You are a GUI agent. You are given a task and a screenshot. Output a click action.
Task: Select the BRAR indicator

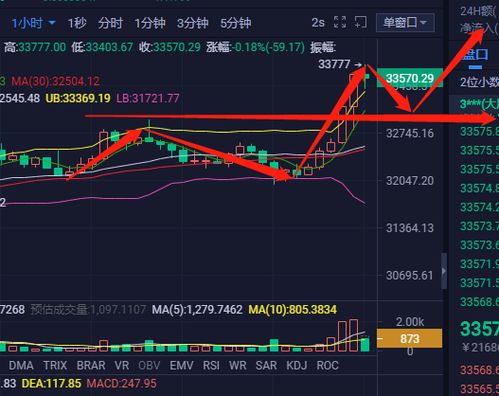(91, 366)
